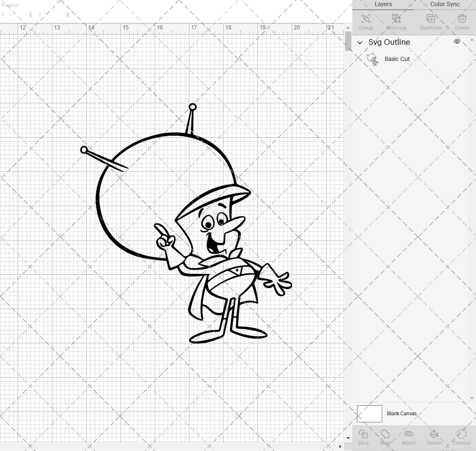Click the Y position stepper arrows
Viewport: 476px width, 451px height.
[x=68, y=15]
